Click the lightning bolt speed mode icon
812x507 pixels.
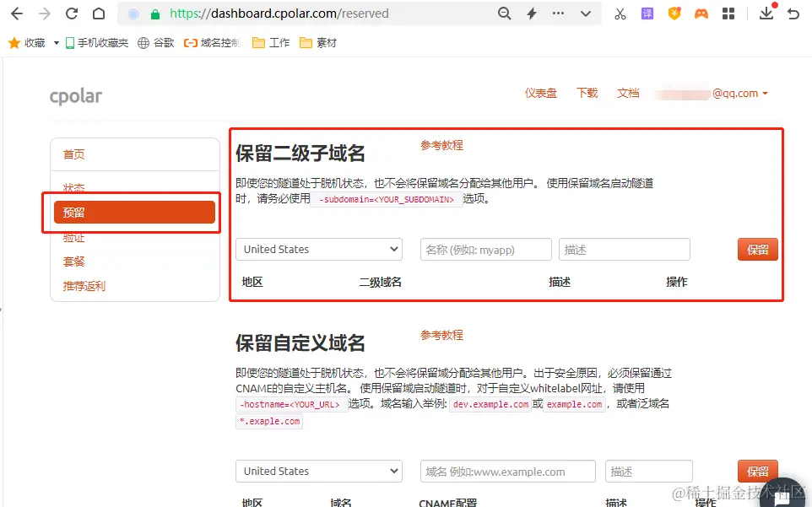[531, 13]
